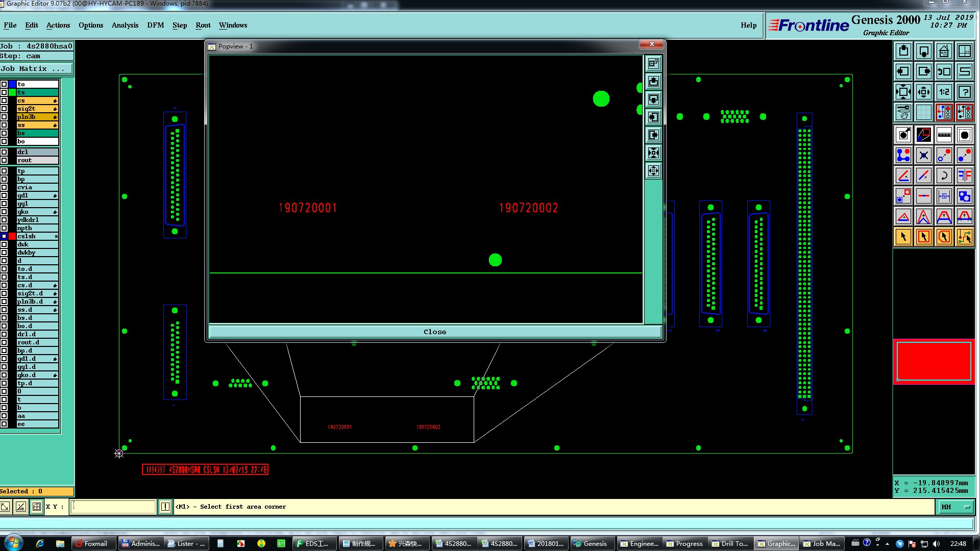Click the Home view icon in toolbar
Image resolution: width=980 pixels, height=551 pixels.
pyautogui.click(x=944, y=52)
